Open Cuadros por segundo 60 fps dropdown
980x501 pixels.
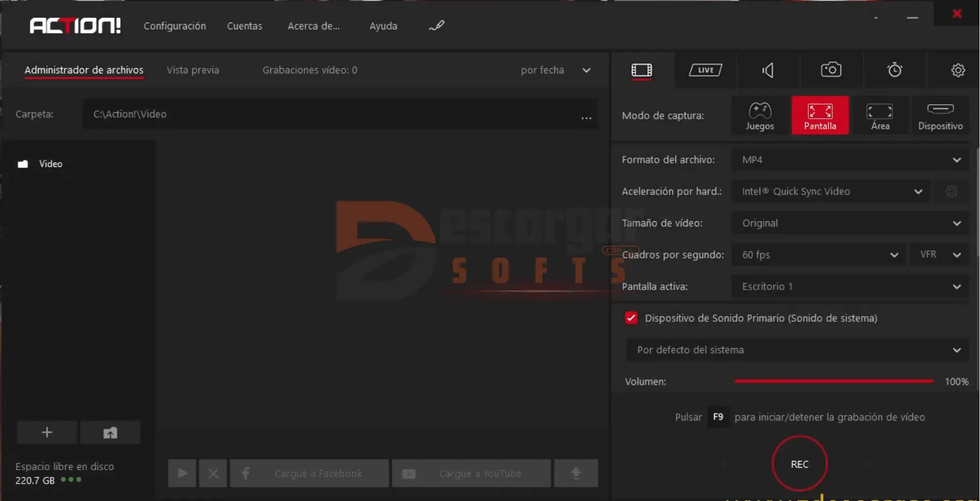pyautogui.click(x=819, y=255)
